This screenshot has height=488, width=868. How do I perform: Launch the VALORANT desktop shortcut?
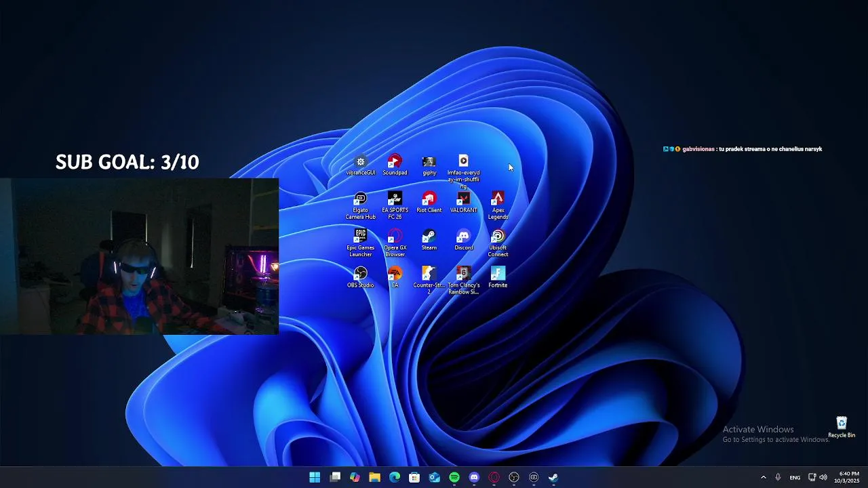(x=463, y=203)
